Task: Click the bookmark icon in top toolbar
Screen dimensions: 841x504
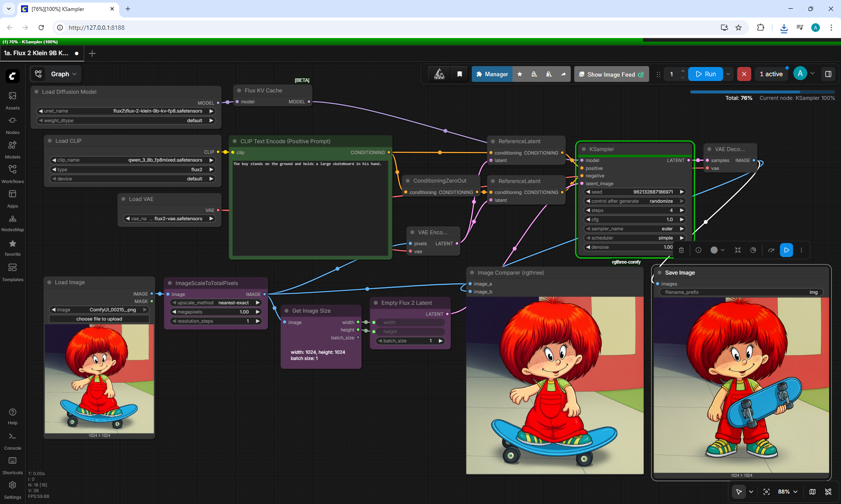Action: click(459, 74)
